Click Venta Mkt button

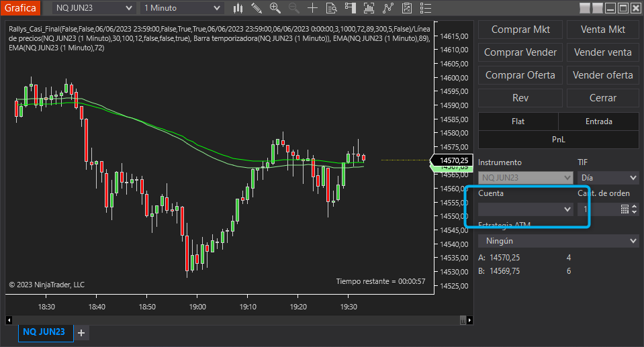click(x=602, y=30)
